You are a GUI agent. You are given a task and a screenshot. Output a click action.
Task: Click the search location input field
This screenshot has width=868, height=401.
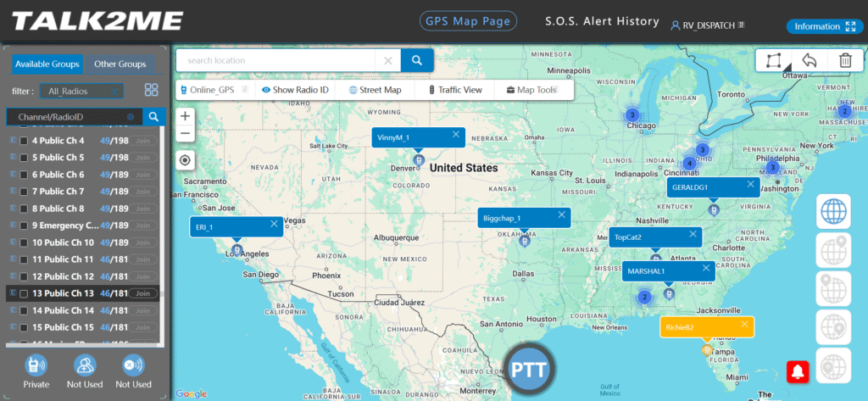click(x=275, y=61)
